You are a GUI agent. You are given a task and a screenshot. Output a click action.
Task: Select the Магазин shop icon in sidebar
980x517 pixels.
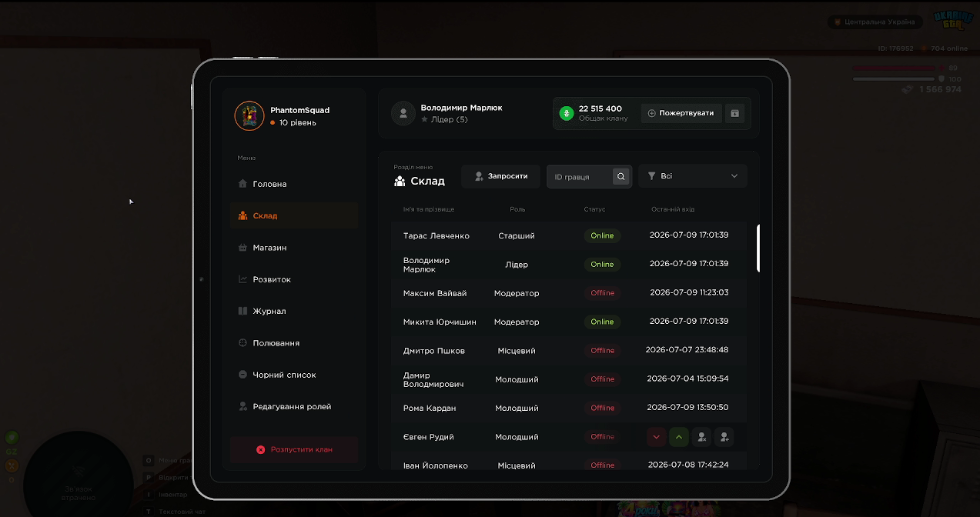243,248
